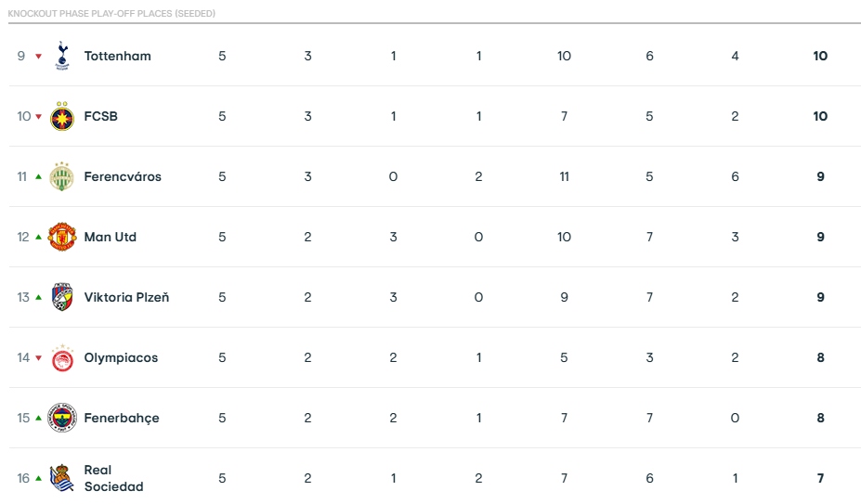Click position number 15 beside Fenerbahçe

23,419
